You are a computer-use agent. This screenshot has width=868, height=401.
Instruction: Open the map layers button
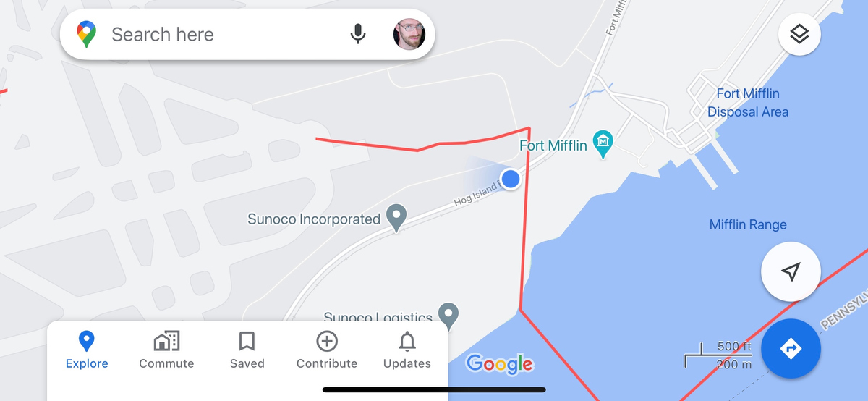click(799, 34)
